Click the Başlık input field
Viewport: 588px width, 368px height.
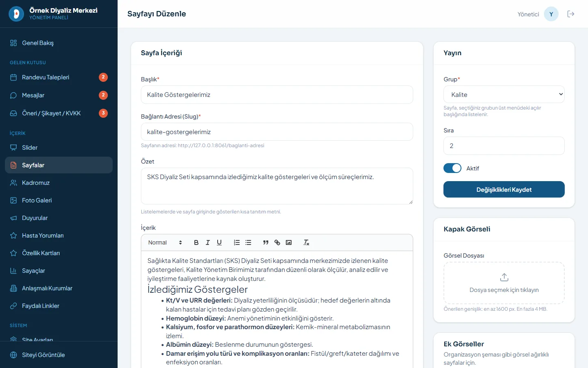click(277, 95)
